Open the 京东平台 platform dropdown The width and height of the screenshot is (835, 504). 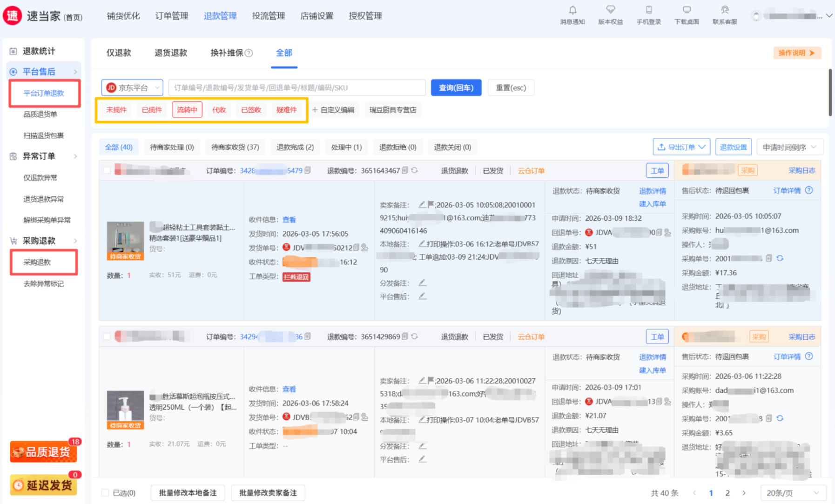[x=132, y=87]
